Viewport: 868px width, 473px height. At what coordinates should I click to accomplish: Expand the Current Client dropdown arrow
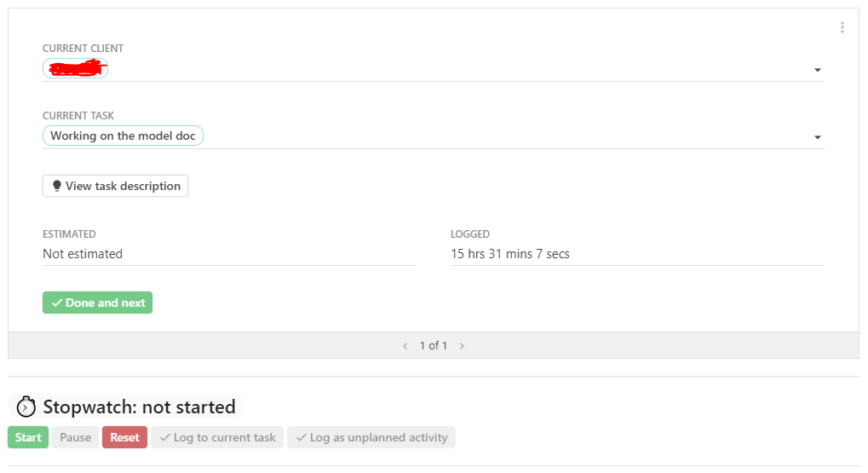[818, 70]
